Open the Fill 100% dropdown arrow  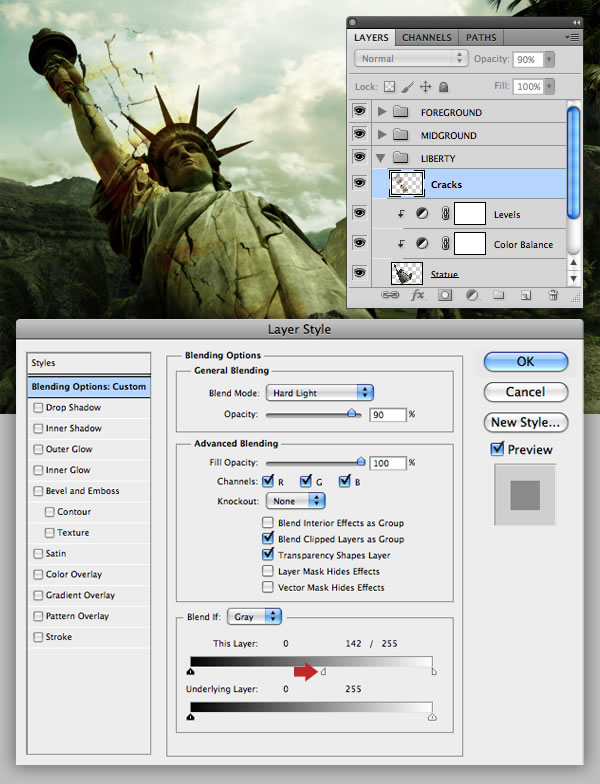pos(550,86)
